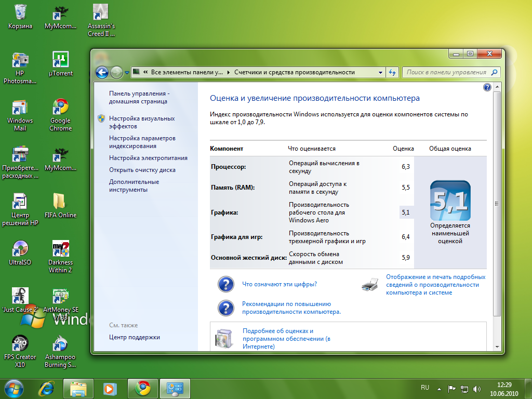
Task: Click the RU language indicator in taskbar
Action: (x=424, y=388)
